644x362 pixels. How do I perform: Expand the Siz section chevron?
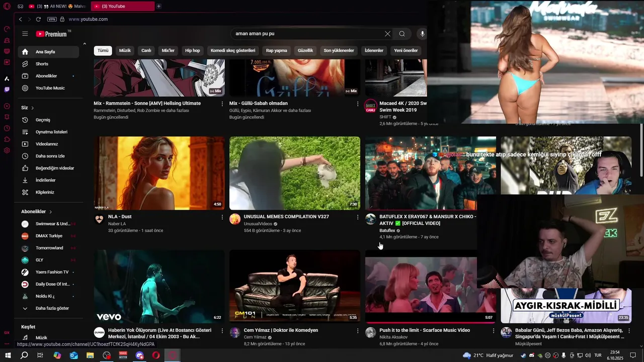33,108
